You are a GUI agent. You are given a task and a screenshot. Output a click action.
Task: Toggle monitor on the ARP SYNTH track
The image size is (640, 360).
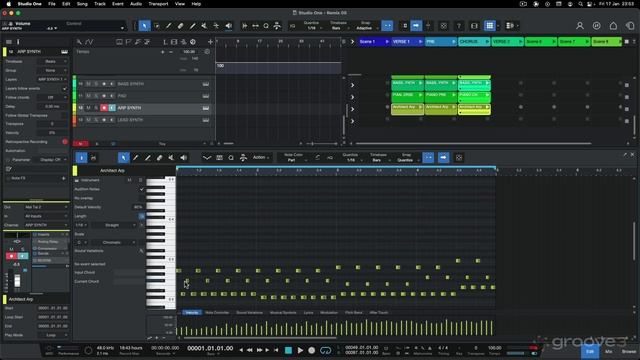click(x=112, y=108)
